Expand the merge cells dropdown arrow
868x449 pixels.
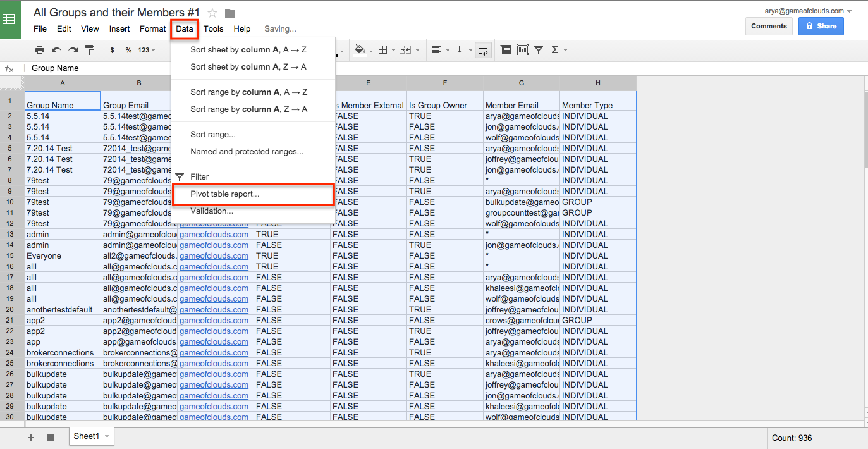click(x=417, y=50)
